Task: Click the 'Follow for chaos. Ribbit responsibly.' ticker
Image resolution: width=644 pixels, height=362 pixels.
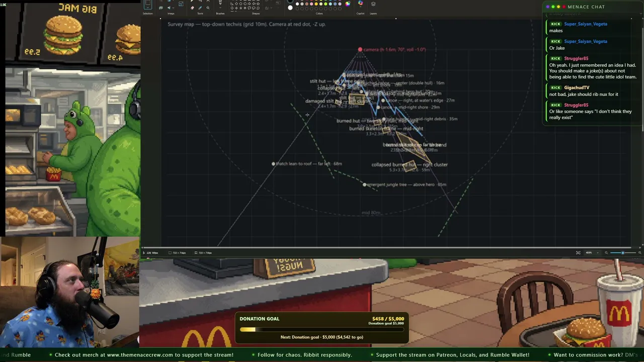Action: [x=305, y=355]
